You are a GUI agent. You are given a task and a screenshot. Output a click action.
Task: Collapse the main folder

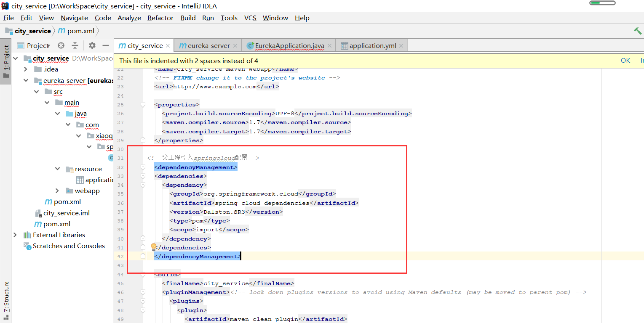[47, 102]
